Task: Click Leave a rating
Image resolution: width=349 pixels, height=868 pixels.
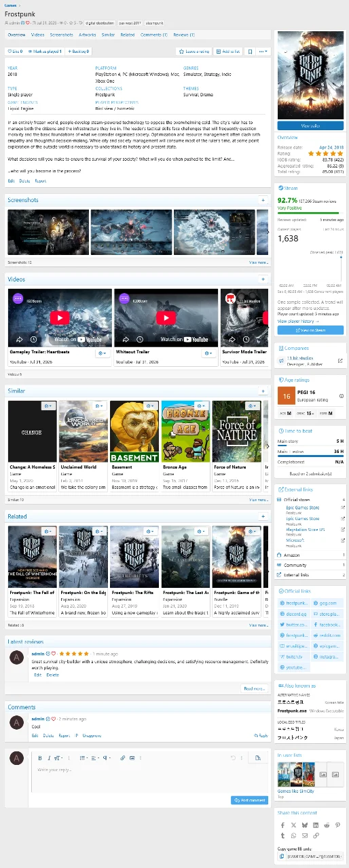Action: click(194, 52)
